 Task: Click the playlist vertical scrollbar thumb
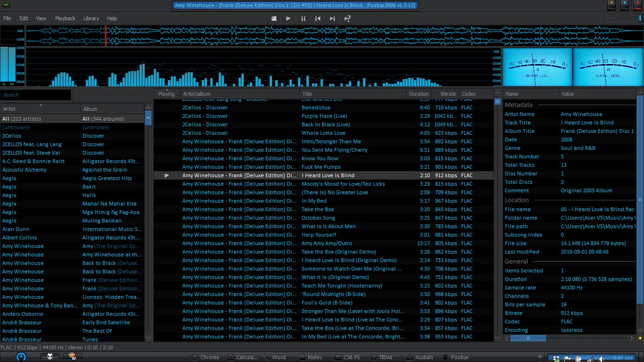[497, 101]
